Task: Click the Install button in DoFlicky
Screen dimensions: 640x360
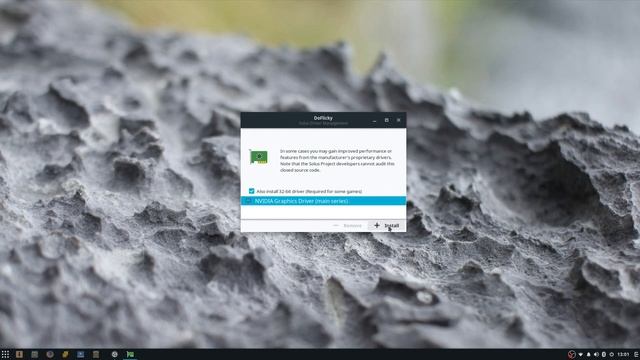Action: [x=387, y=225]
